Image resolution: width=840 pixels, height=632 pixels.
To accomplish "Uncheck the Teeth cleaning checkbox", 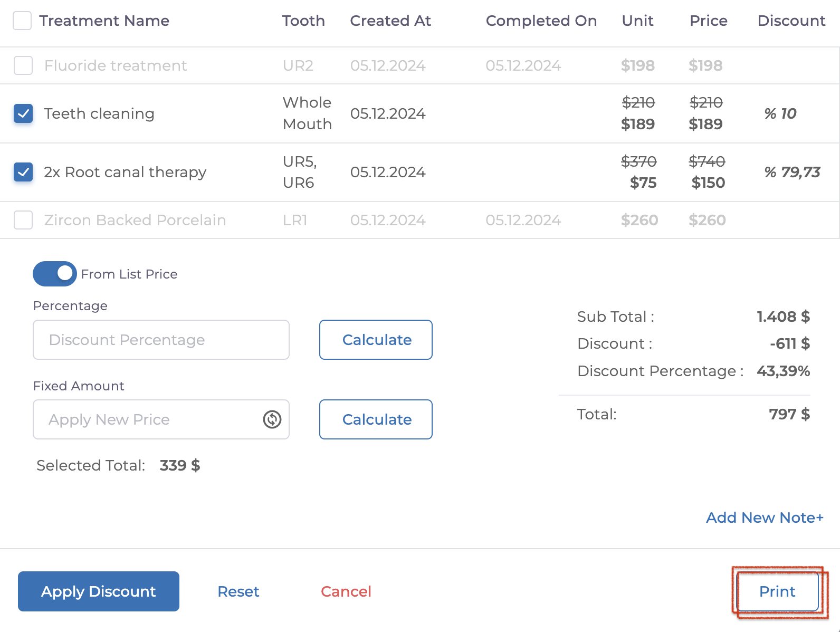I will pyautogui.click(x=23, y=113).
